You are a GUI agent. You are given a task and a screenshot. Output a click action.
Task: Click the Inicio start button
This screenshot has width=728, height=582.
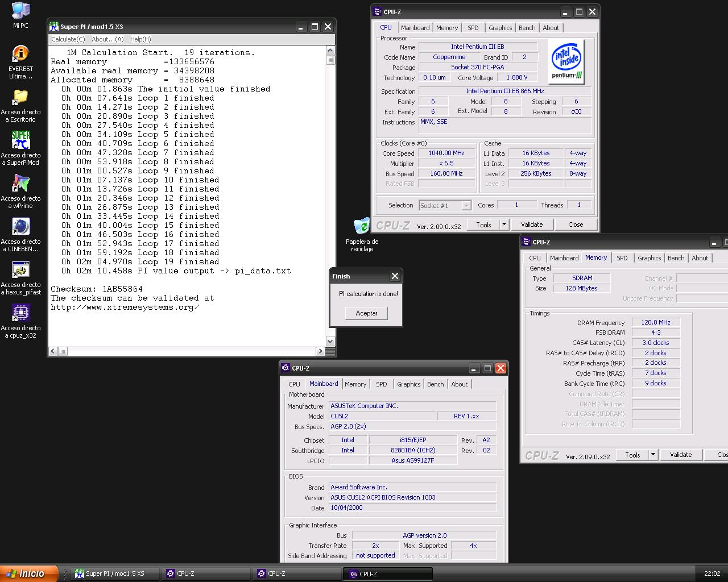pos(29,573)
